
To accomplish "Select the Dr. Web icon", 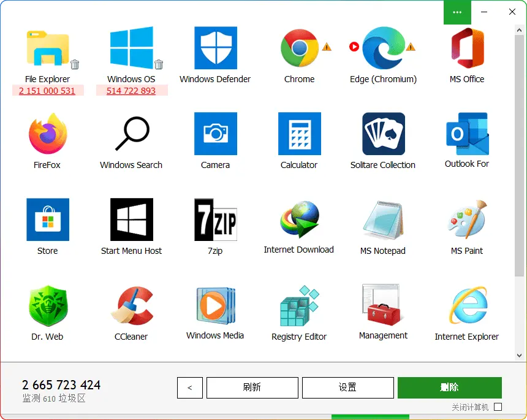I will (x=47, y=305).
